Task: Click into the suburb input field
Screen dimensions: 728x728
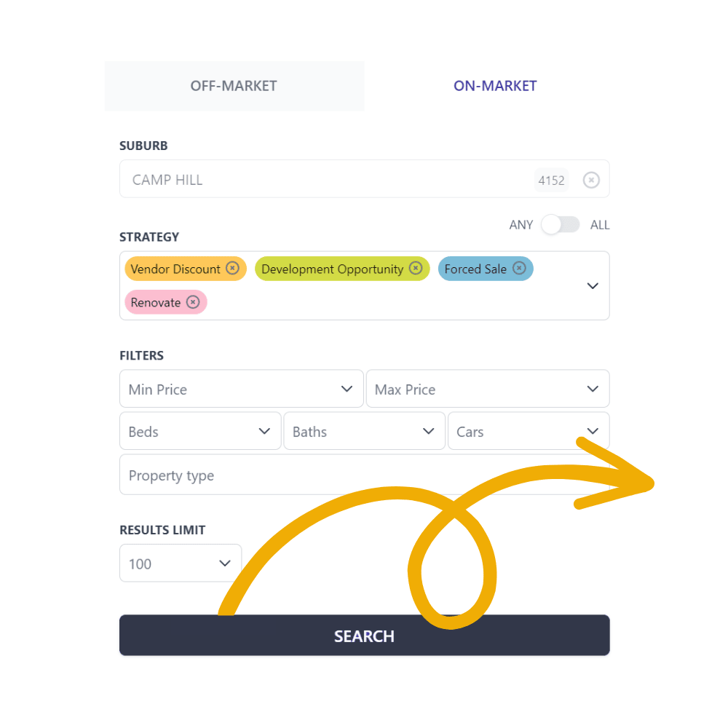Action: (x=325, y=179)
